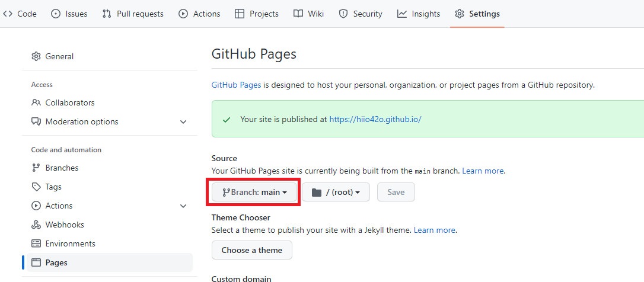644x282 pixels.
Task: Open the Collaborators settings page
Action: (x=110, y=102)
